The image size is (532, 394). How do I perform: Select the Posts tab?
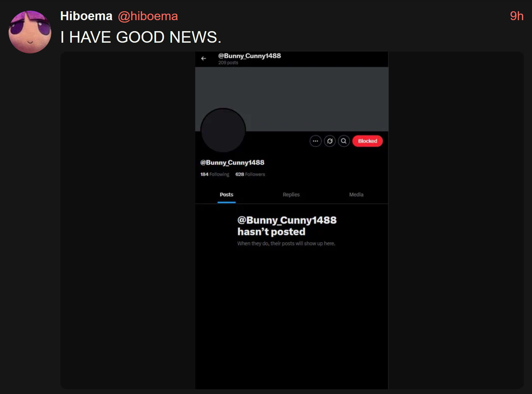(226, 195)
